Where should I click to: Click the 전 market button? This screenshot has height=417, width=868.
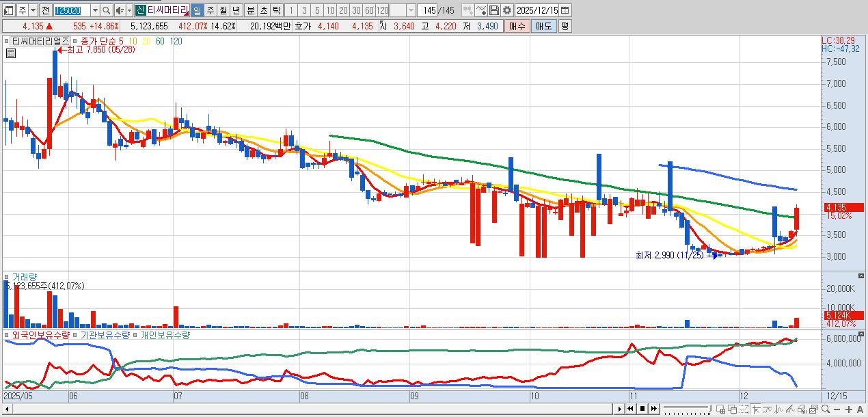coord(45,10)
